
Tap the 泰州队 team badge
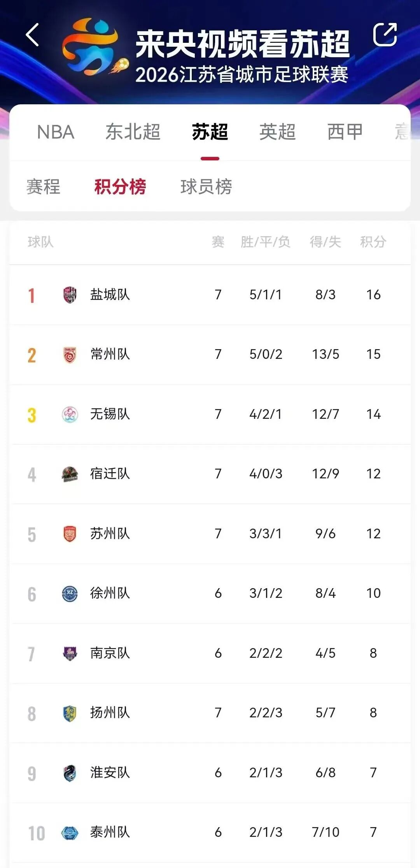tap(70, 833)
